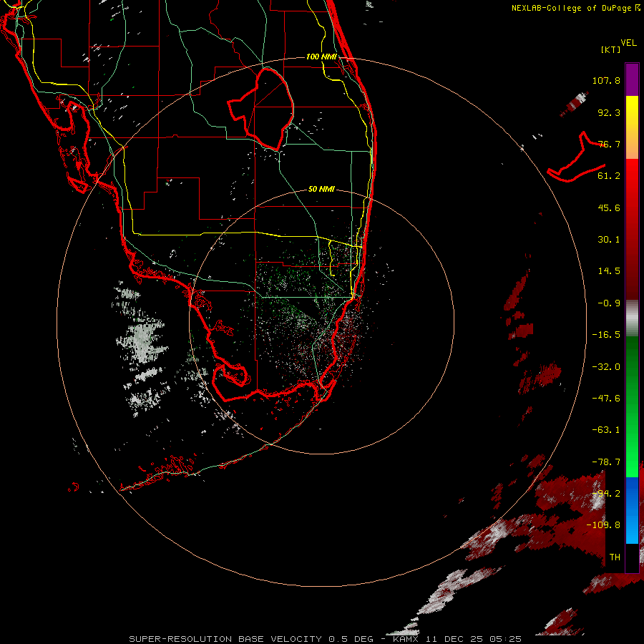This screenshot has height=644, width=644.
Task: Click the [KT] units label
Action: (611, 49)
